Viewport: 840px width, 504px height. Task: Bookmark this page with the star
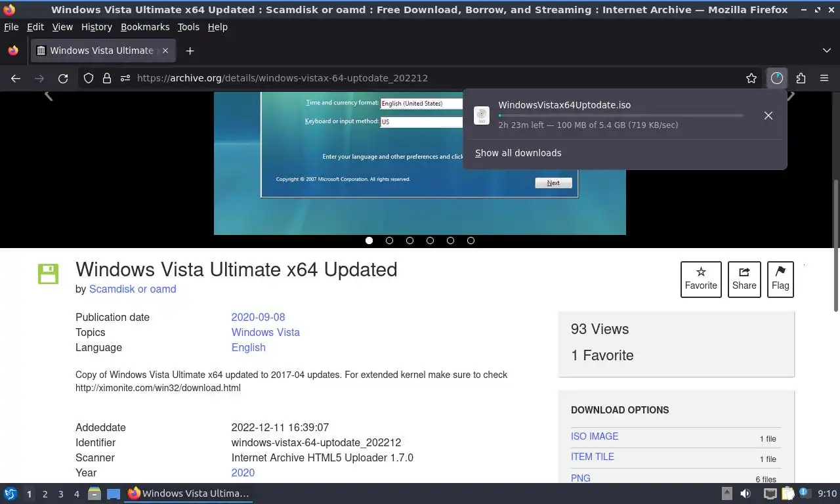point(751,78)
